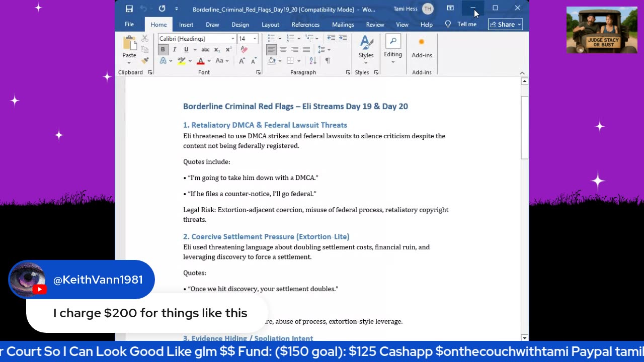This screenshot has width=644, height=362.
Task: Expand the Paste options arrow
Action: coord(129,62)
